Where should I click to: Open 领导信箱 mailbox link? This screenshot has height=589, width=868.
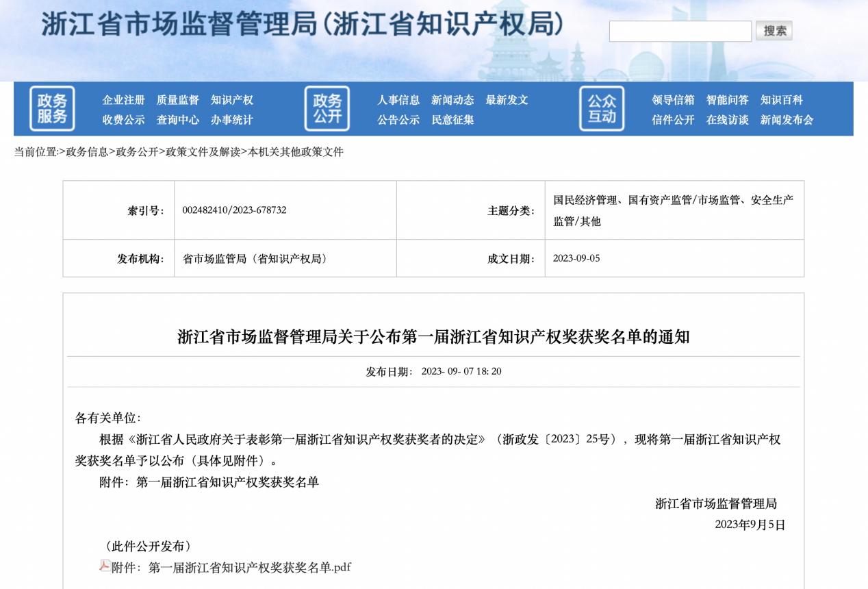click(x=673, y=100)
